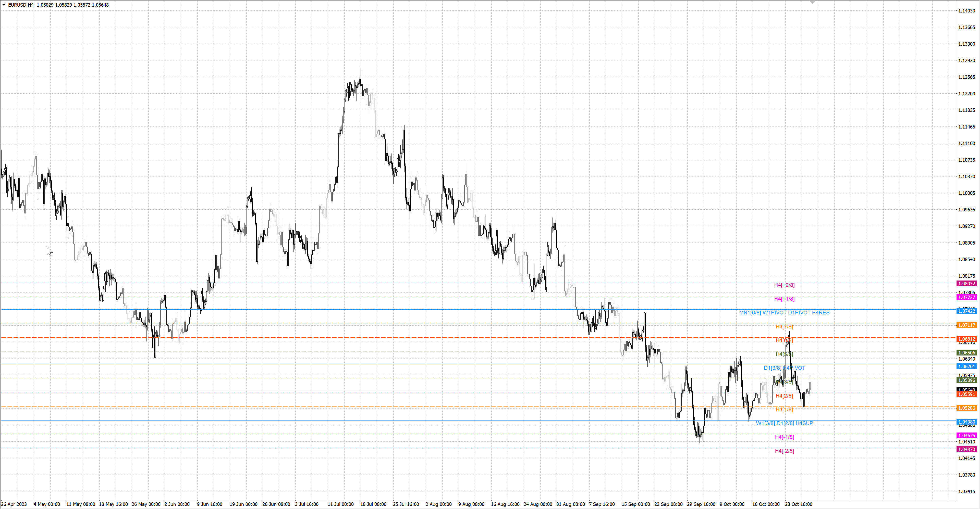Click the EURUSD,H4 chart title text
Image resolution: width=980 pixels, height=509 pixels.
21,5
